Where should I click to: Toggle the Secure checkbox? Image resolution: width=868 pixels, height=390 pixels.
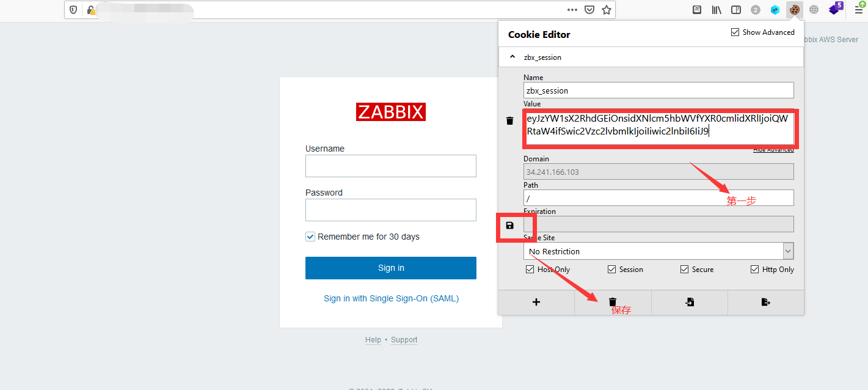[685, 270]
